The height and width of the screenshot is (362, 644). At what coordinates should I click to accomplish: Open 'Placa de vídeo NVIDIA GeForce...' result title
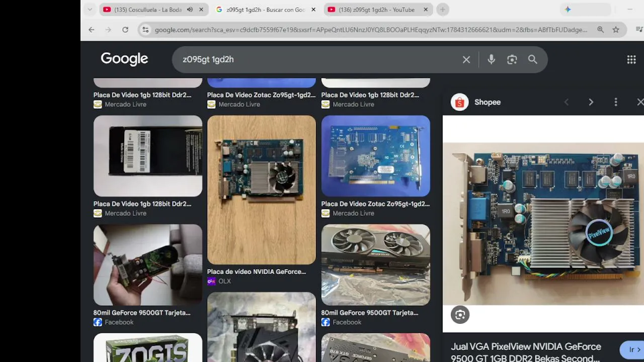[x=257, y=271]
